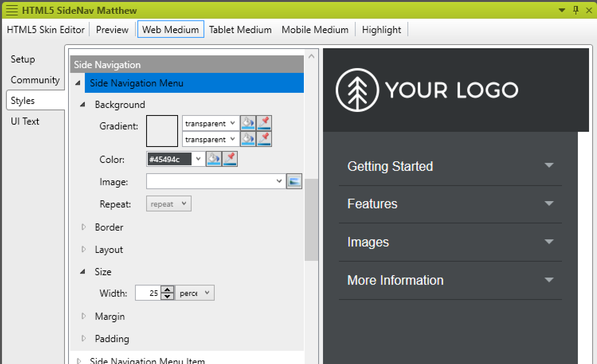Select the eyedropper next to the first gradient stop

click(x=264, y=123)
